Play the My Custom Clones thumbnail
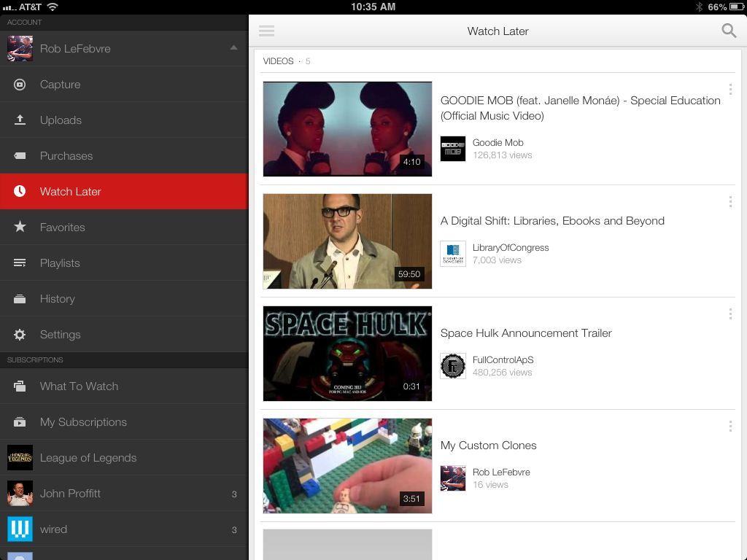The width and height of the screenshot is (747, 560). pyautogui.click(x=347, y=466)
